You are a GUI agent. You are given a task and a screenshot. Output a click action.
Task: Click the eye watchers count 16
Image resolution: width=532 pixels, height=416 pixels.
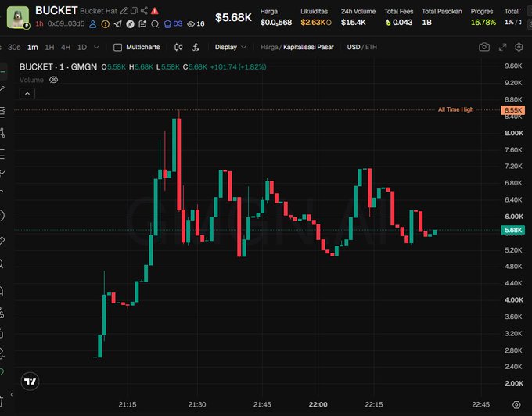196,24
